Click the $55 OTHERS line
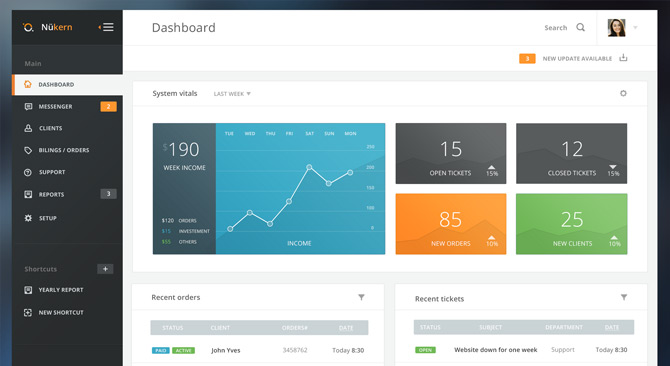The image size is (670, 366). pyautogui.click(x=179, y=242)
